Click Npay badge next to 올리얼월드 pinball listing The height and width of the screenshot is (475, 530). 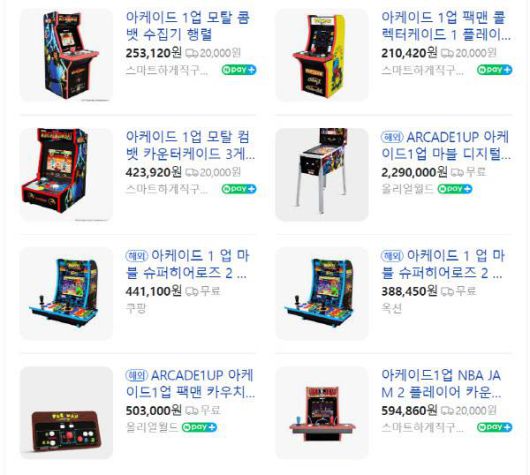(455, 189)
